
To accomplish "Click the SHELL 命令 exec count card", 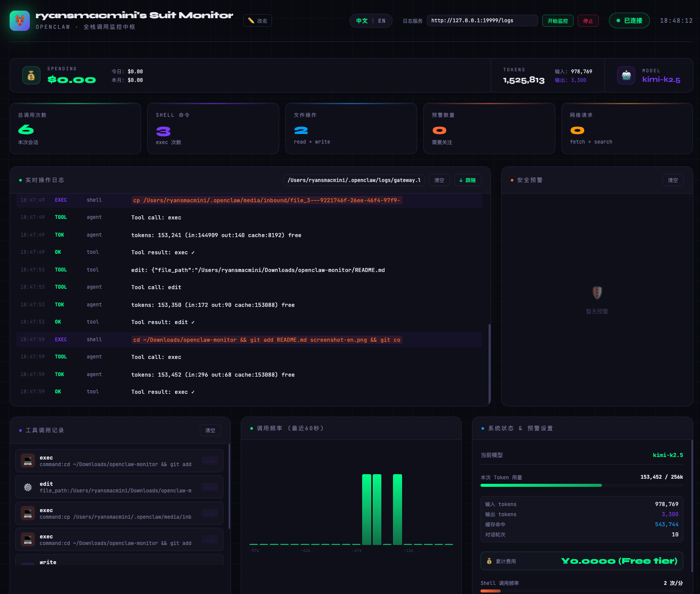I will point(213,128).
